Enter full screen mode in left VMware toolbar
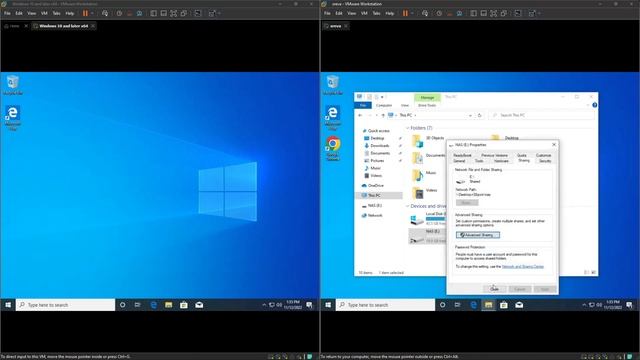Image resolution: width=640 pixels, height=360 pixels. [x=174, y=13]
